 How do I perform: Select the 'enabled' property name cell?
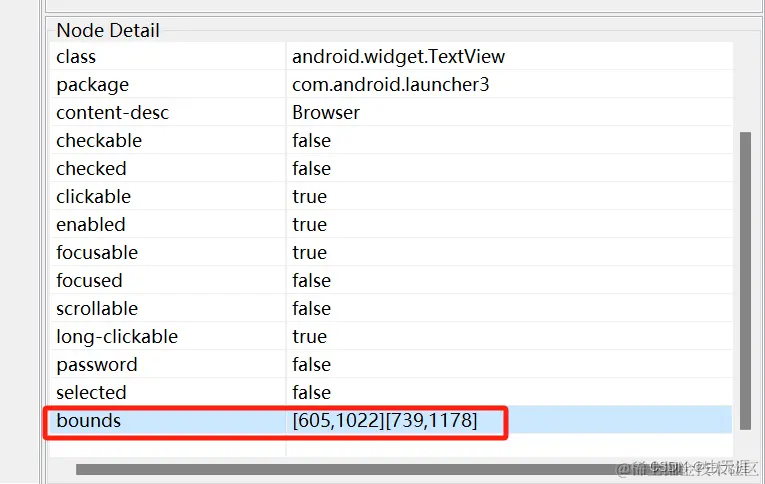pos(168,224)
